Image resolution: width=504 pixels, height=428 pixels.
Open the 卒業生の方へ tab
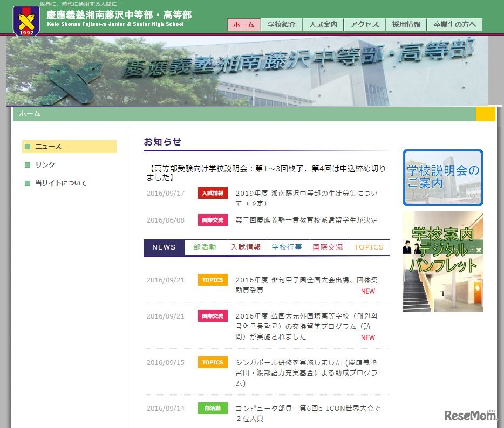454,25
